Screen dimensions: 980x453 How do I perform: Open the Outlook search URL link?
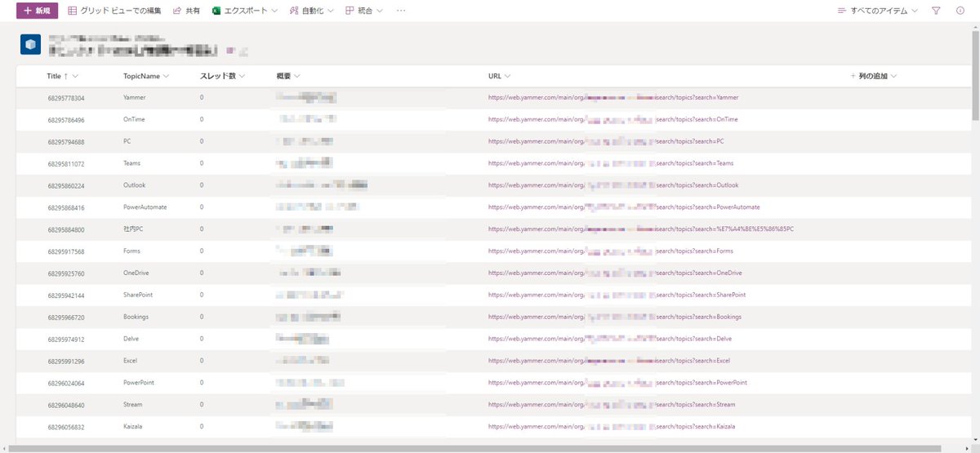[612, 185]
